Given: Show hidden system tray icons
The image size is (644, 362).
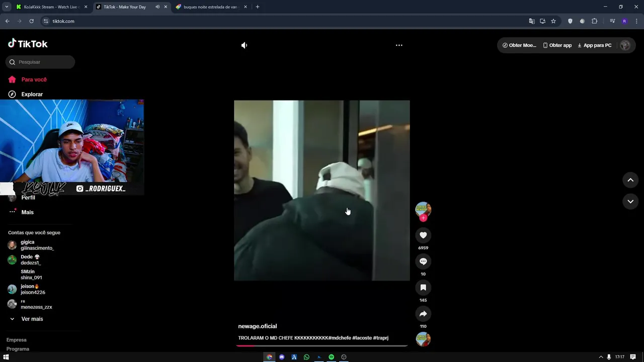Looking at the screenshot, I should coord(601,357).
